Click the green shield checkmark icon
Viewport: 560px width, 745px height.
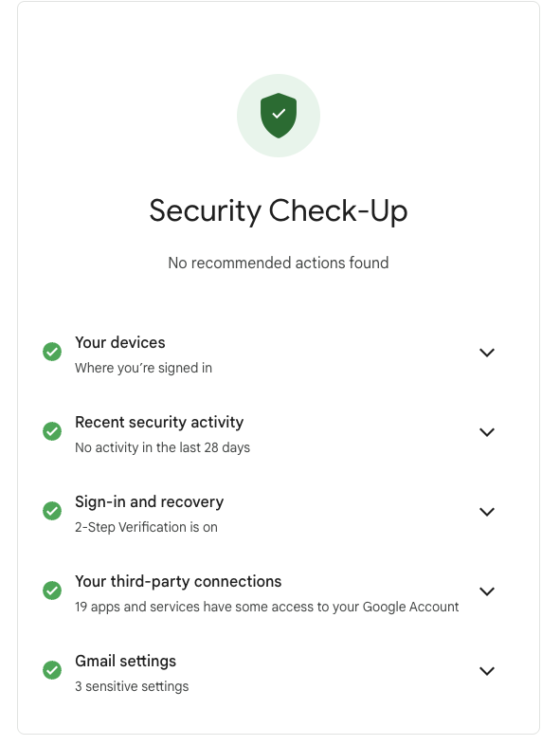pos(279,116)
